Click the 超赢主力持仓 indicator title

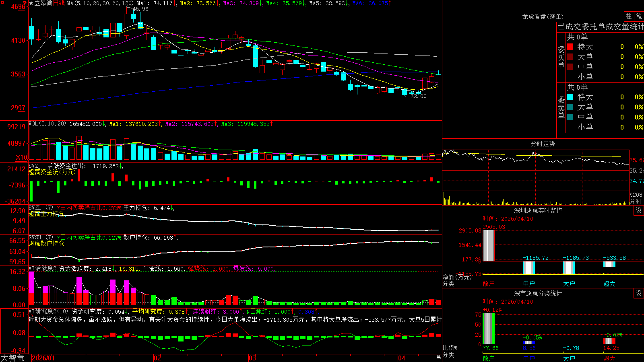(x=46, y=214)
